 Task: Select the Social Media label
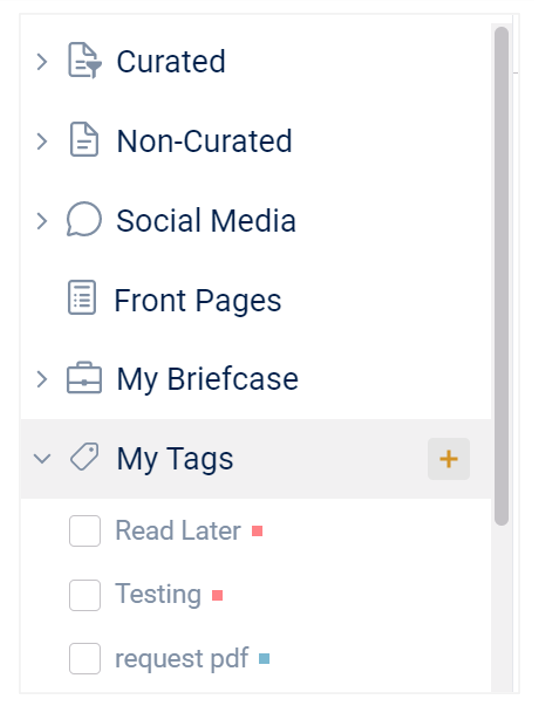click(x=206, y=221)
